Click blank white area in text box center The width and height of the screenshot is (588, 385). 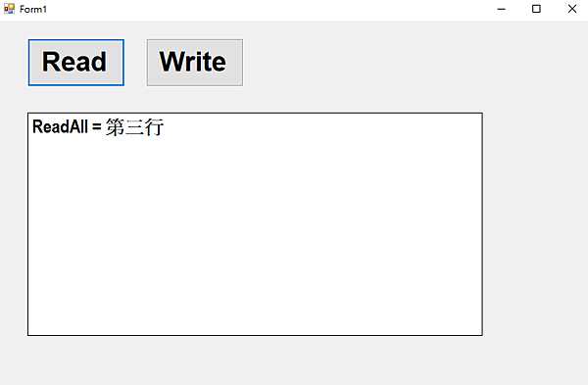pos(255,232)
